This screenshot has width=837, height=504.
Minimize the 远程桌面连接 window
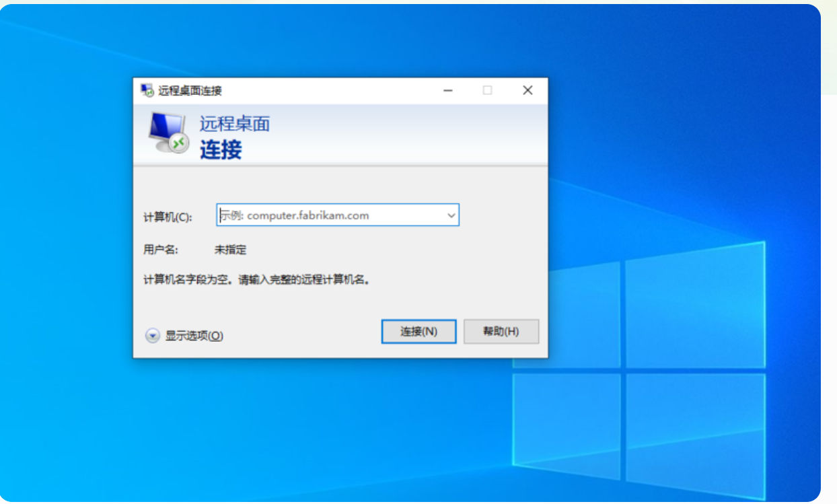click(x=448, y=91)
